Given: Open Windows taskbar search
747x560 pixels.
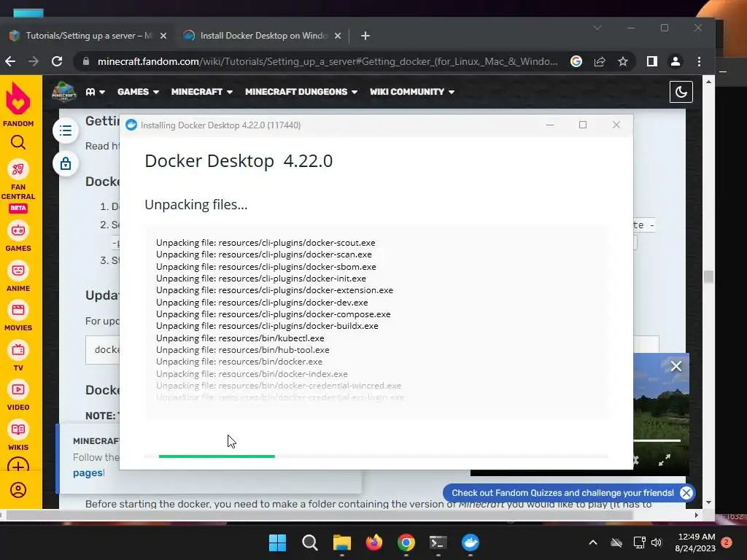Looking at the screenshot, I should 309,542.
